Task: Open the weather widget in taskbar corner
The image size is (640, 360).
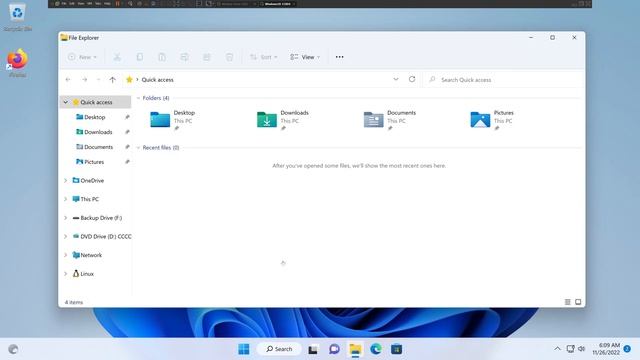Action: coord(13,349)
